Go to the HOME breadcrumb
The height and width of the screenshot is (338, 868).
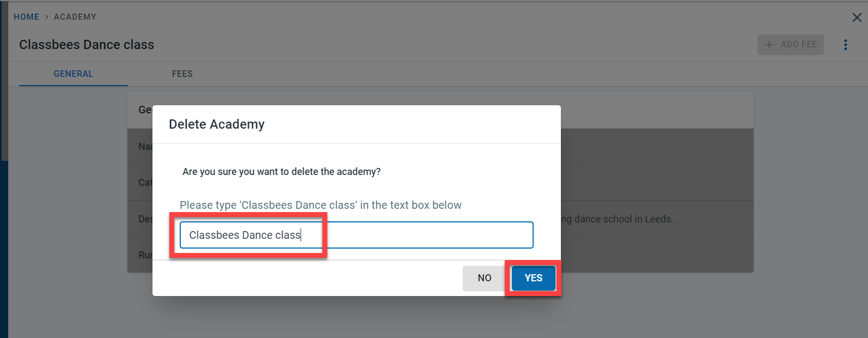(26, 17)
